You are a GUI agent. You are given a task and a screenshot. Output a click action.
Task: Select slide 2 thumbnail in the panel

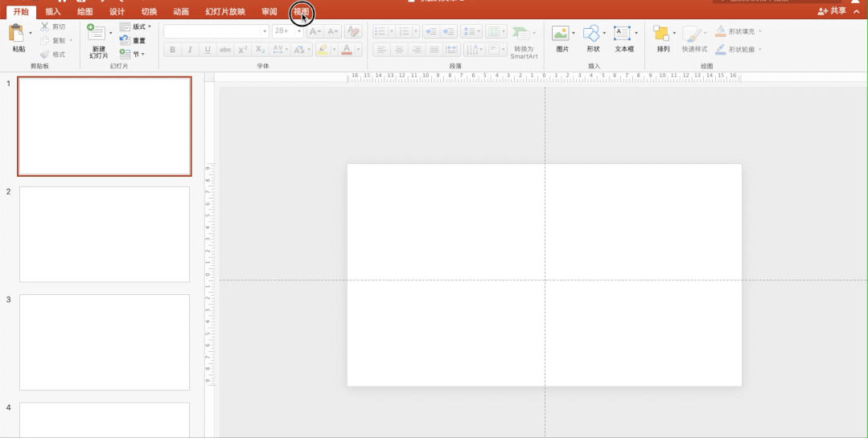[x=105, y=234]
